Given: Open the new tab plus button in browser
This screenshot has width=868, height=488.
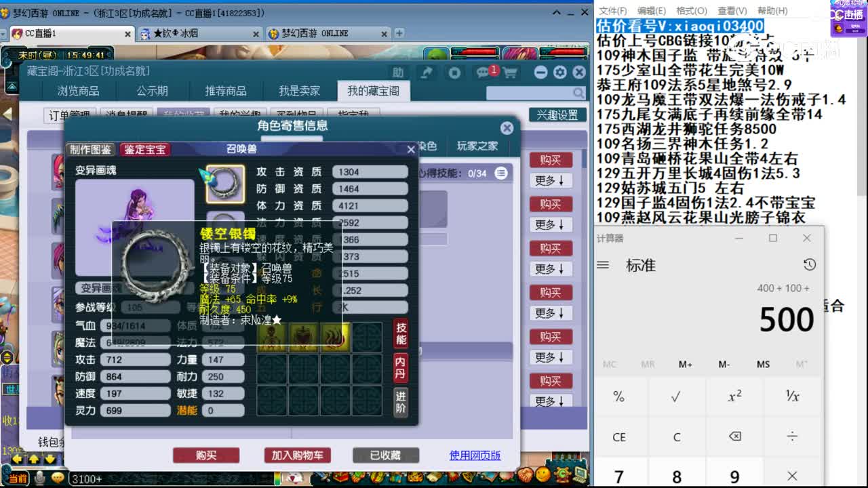Looking at the screenshot, I should 399,33.
